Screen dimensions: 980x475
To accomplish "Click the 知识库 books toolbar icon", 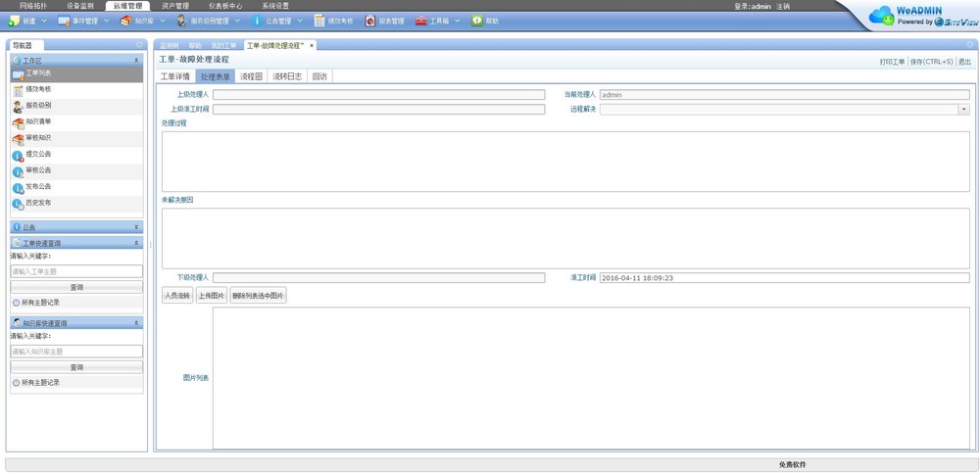I will pyautogui.click(x=125, y=21).
